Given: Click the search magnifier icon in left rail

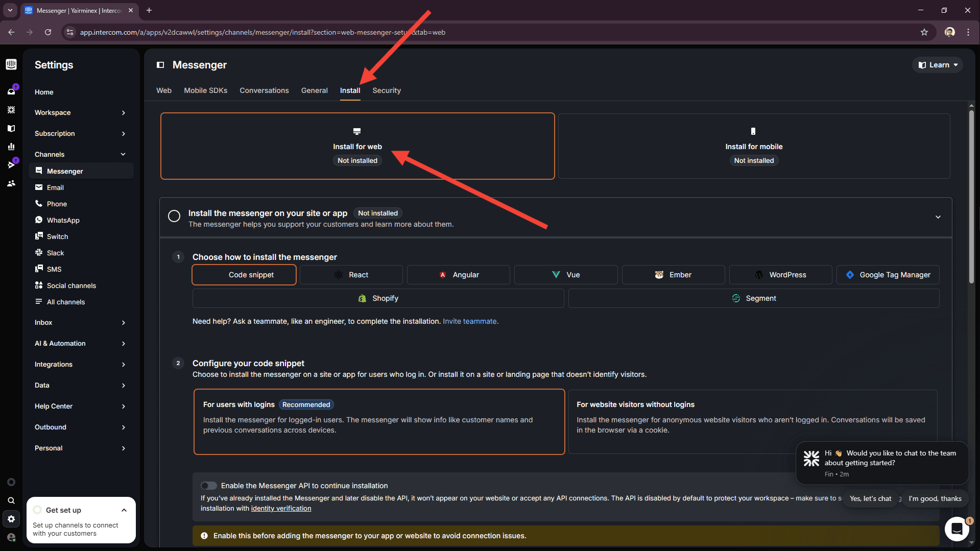Looking at the screenshot, I should pyautogui.click(x=11, y=501).
